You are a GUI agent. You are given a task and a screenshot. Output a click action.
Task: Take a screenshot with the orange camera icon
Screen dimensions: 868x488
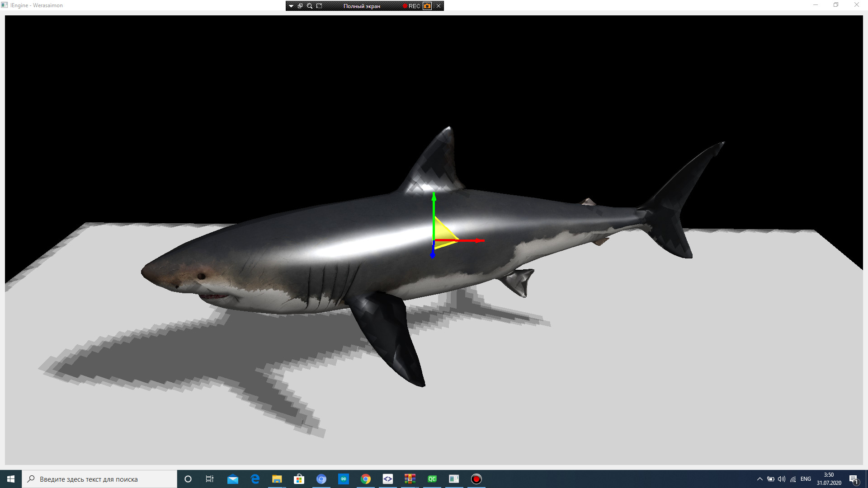427,6
